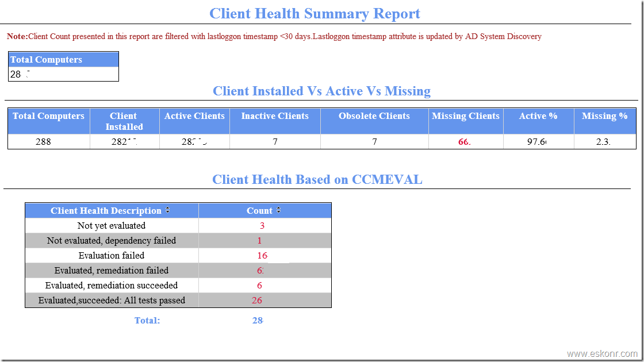Click the Client Installed column header
The height and width of the screenshot is (362, 644).
[x=124, y=121]
